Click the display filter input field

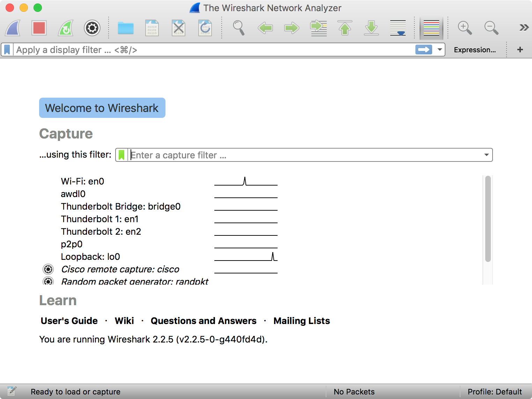click(214, 50)
